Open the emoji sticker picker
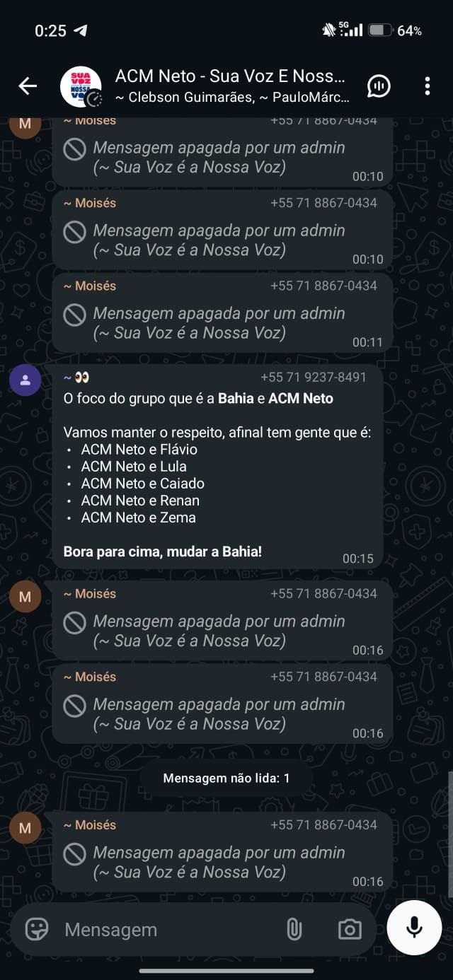Image resolution: width=453 pixels, height=980 pixels. coord(37,929)
